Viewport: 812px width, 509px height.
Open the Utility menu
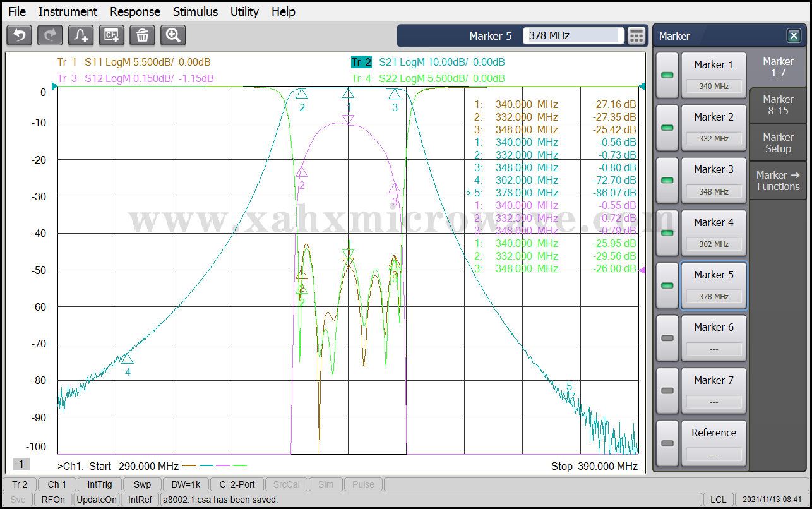point(244,11)
